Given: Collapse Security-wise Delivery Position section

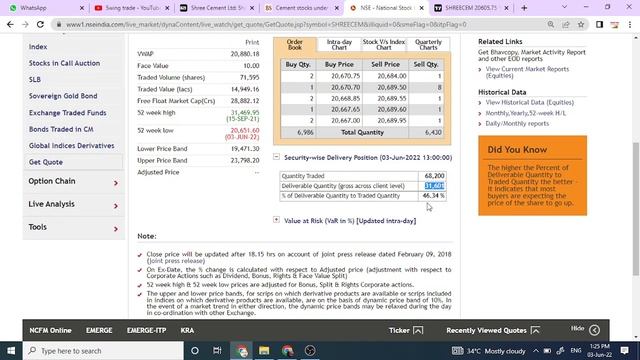Looking at the screenshot, I should pos(276,157).
